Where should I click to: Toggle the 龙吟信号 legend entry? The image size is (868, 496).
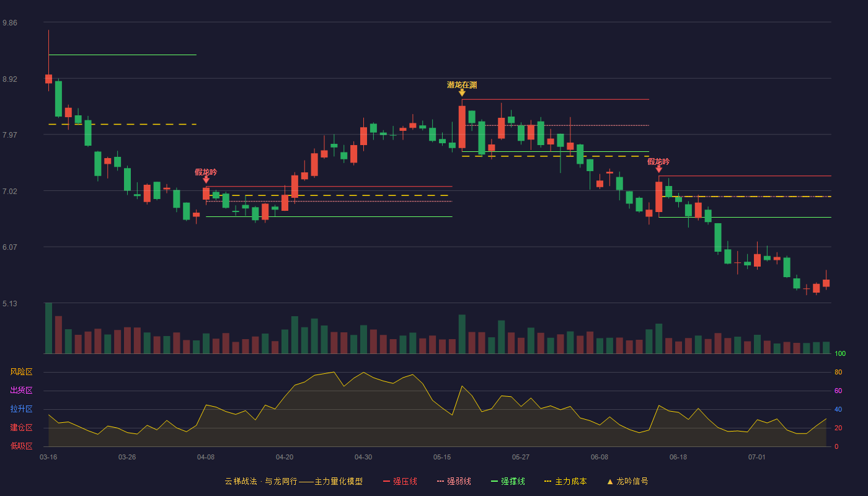pyautogui.click(x=627, y=481)
